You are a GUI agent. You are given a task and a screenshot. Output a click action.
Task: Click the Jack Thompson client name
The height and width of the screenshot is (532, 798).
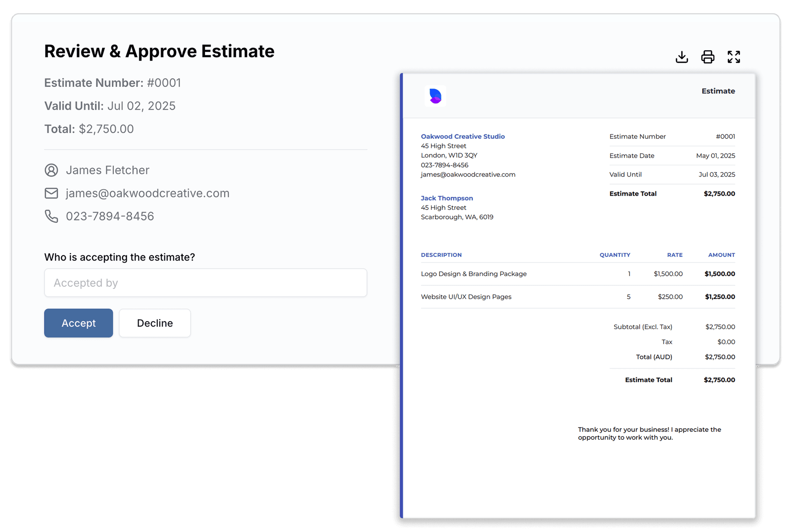tap(447, 198)
